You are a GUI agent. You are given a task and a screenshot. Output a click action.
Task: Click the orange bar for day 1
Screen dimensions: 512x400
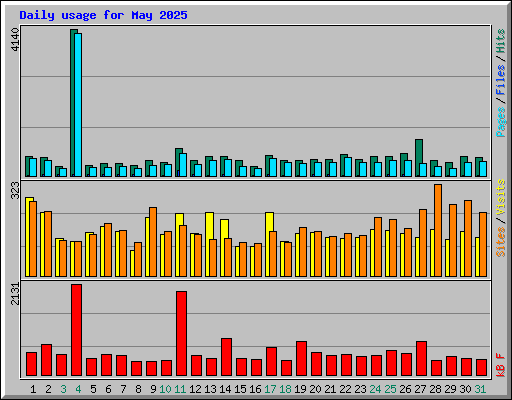pos(33,239)
